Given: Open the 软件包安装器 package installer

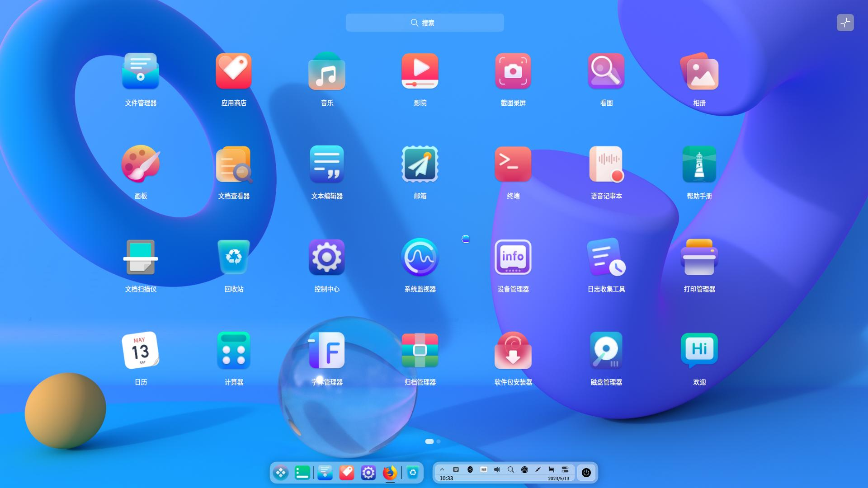Looking at the screenshot, I should 513,350.
